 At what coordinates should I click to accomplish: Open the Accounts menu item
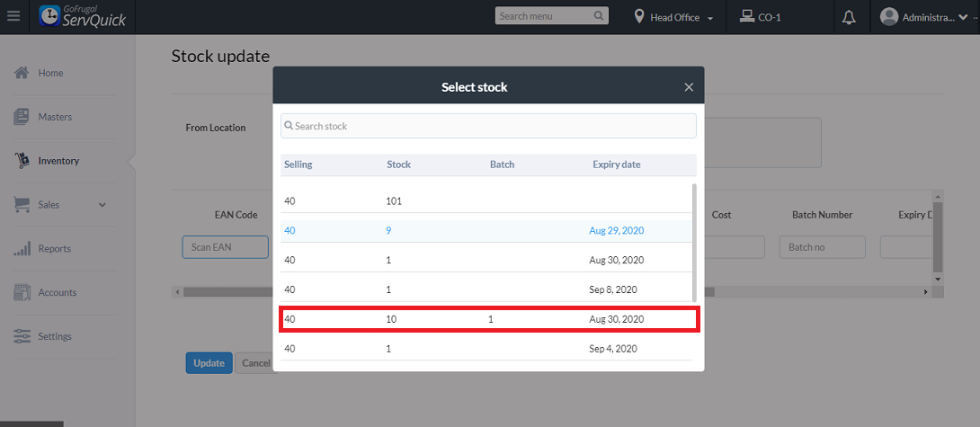coord(57,292)
